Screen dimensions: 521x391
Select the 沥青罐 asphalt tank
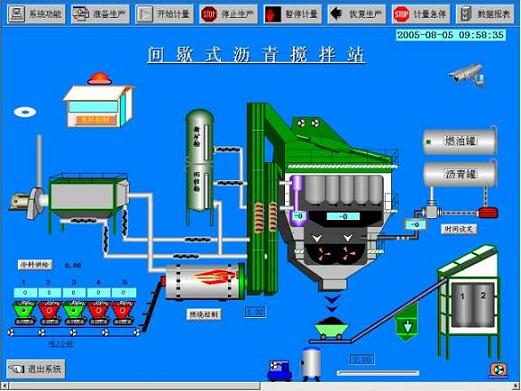coord(460,174)
